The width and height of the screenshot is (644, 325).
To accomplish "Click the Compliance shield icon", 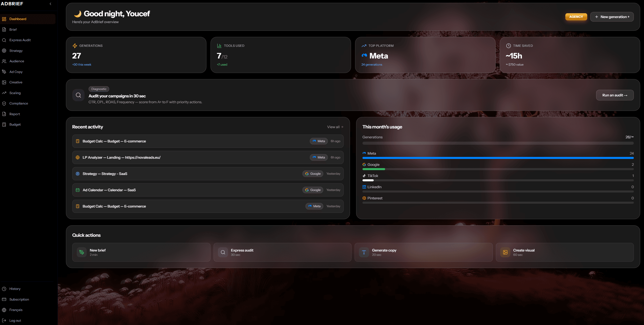I will pyautogui.click(x=4, y=104).
